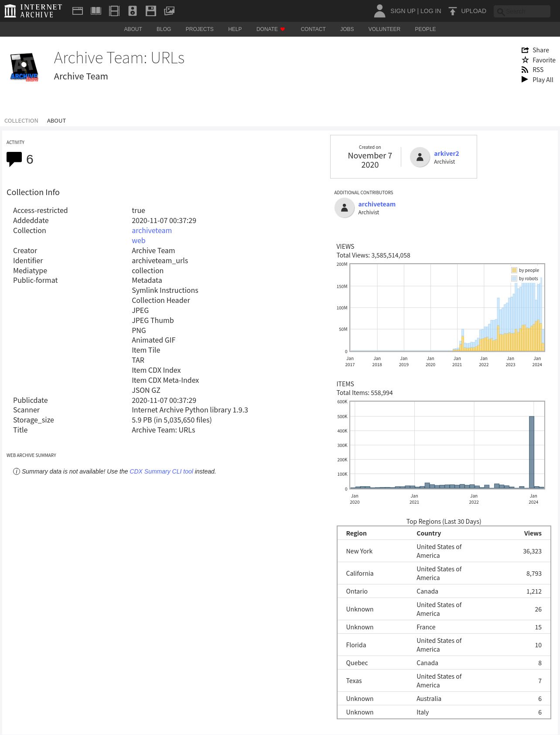Open the BLOG menu item
Viewport: 560px width, 735px height.
point(164,29)
